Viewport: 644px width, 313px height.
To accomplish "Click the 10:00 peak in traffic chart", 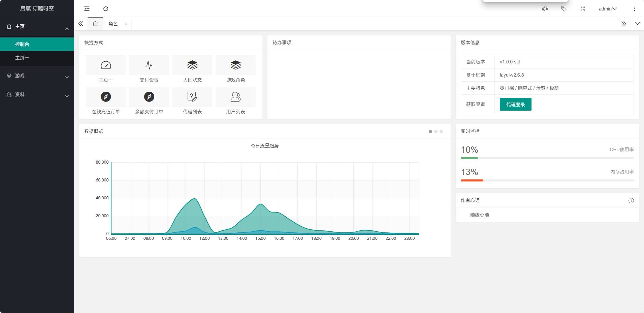I will pos(194,199).
